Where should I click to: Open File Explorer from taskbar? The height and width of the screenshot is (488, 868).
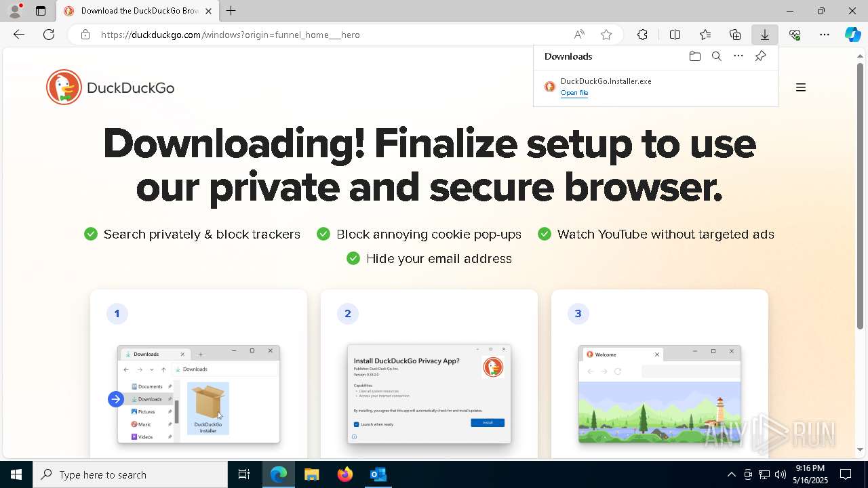pos(311,474)
